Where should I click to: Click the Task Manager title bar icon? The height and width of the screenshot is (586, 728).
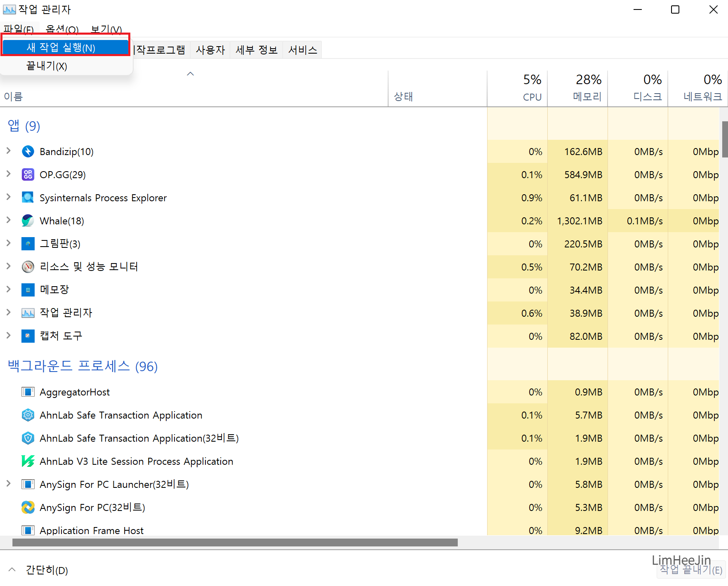pos(9,9)
